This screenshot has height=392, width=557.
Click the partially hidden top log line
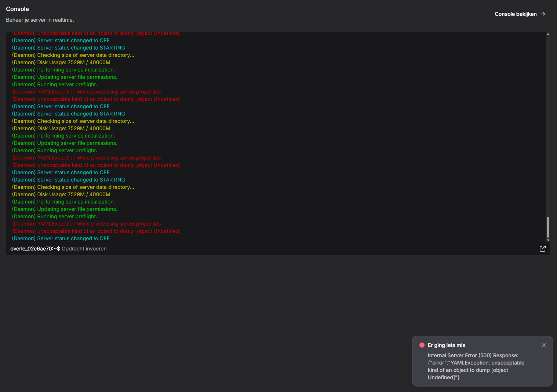point(96,34)
